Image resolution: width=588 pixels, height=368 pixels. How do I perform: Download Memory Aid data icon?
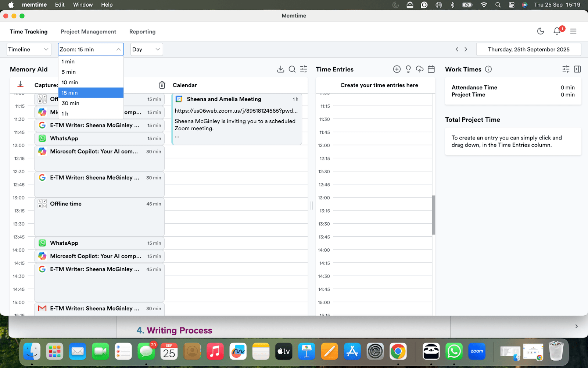281,69
